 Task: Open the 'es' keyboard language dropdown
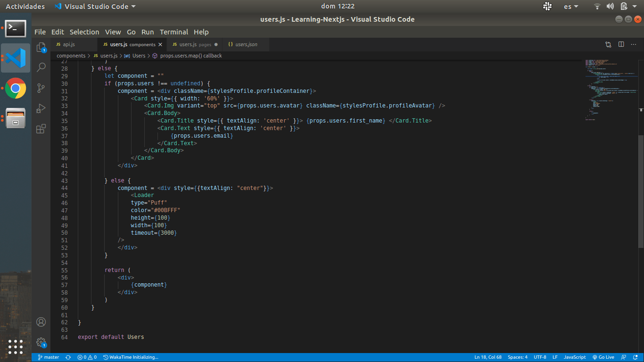pyautogui.click(x=571, y=7)
